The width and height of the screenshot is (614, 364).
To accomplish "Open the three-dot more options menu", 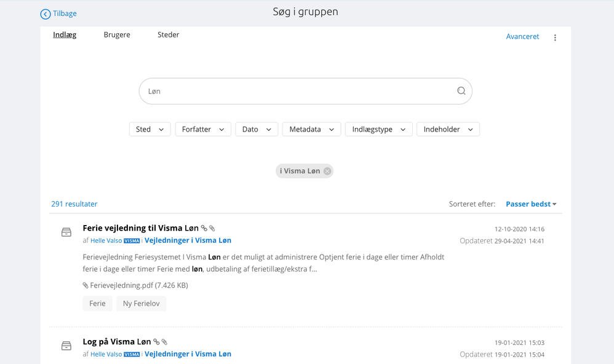I will (x=555, y=38).
